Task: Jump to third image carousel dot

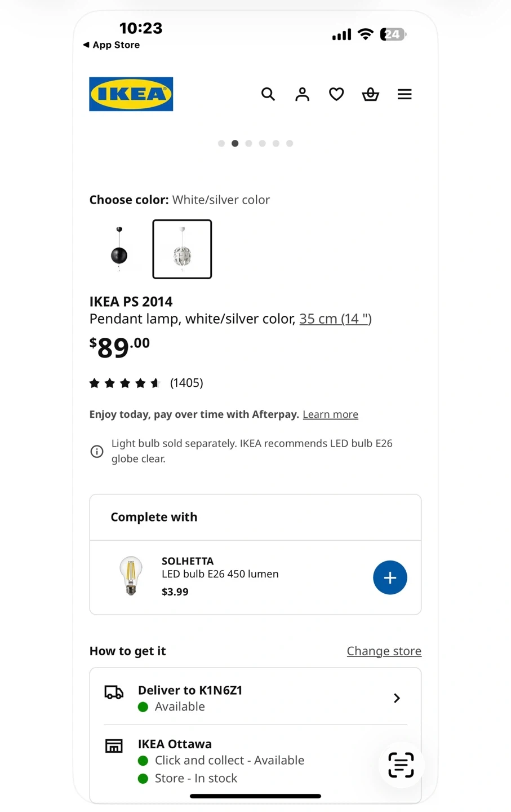Action: [248, 143]
